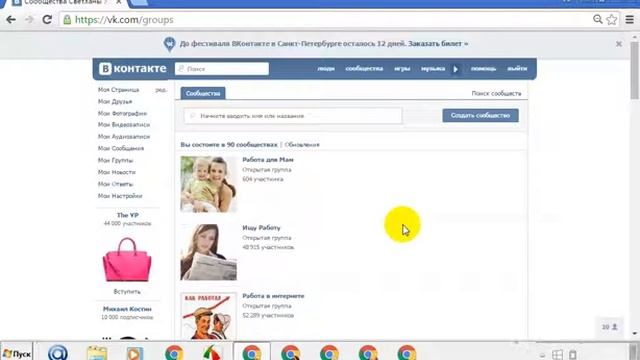
Task: Follow the 'Заказать билет' link
Action: click(x=438, y=43)
